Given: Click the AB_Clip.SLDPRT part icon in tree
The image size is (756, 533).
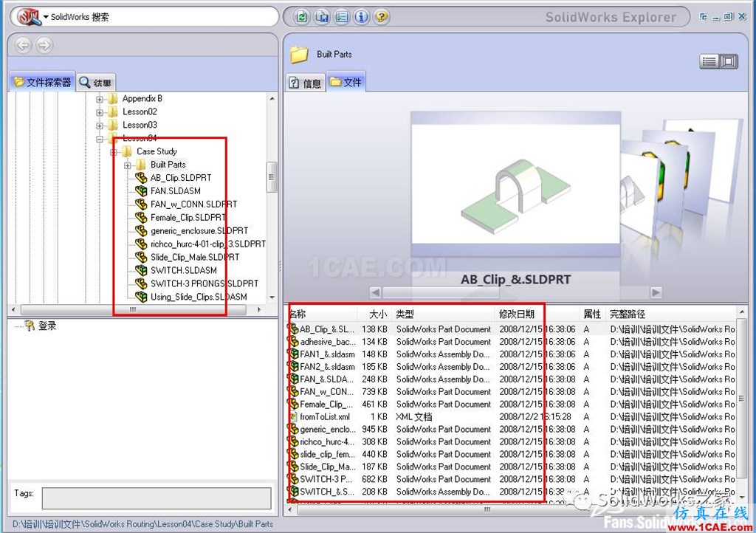Looking at the screenshot, I should pyautogui.click(x=141, y=178).
